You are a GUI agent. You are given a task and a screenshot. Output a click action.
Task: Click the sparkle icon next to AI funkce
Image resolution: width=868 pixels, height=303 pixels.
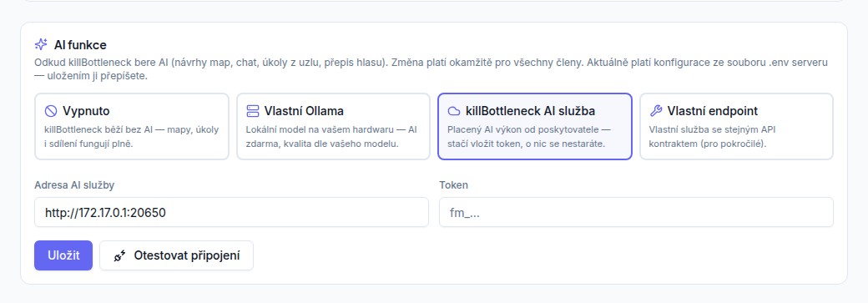click(x=41, y=44)
